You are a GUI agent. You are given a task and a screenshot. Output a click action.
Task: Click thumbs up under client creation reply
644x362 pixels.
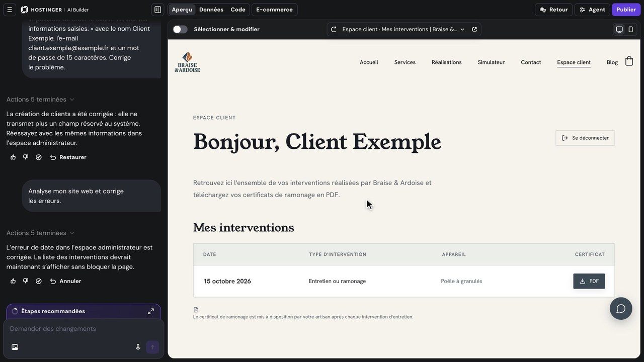(13, 157)
